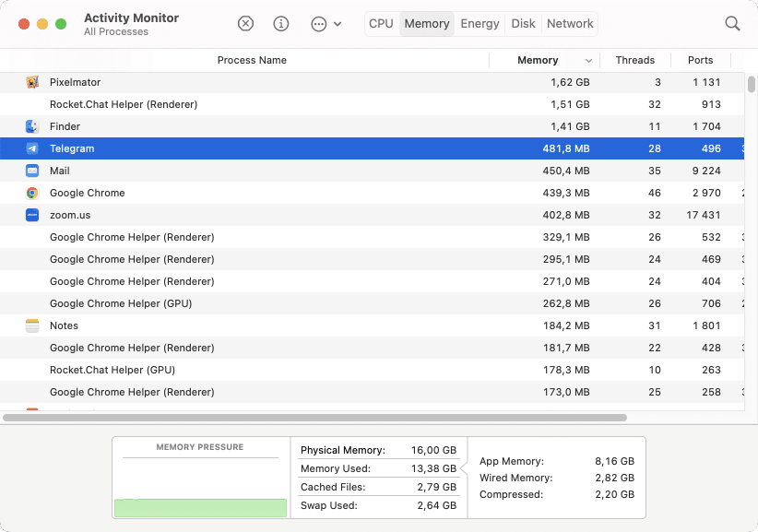This screenshot has height=532, width=758.
Task: Select the Memory tab
Action: [x=427, y=24]
